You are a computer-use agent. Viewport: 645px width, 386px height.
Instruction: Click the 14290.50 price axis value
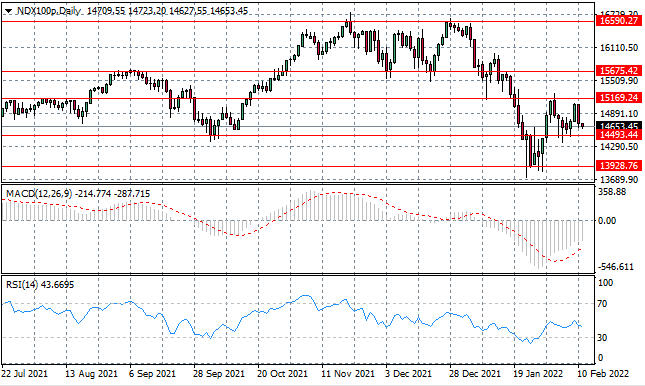click(619, 146)
